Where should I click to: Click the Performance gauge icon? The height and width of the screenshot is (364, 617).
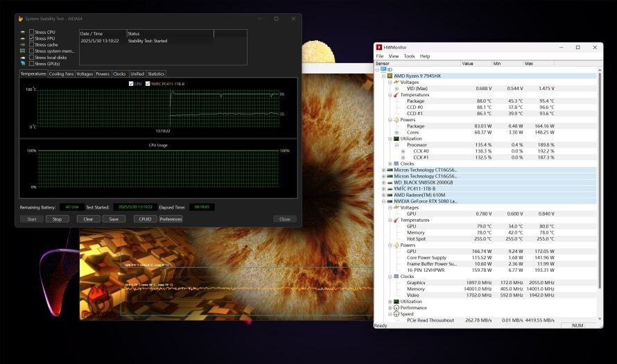click(397, 308)
